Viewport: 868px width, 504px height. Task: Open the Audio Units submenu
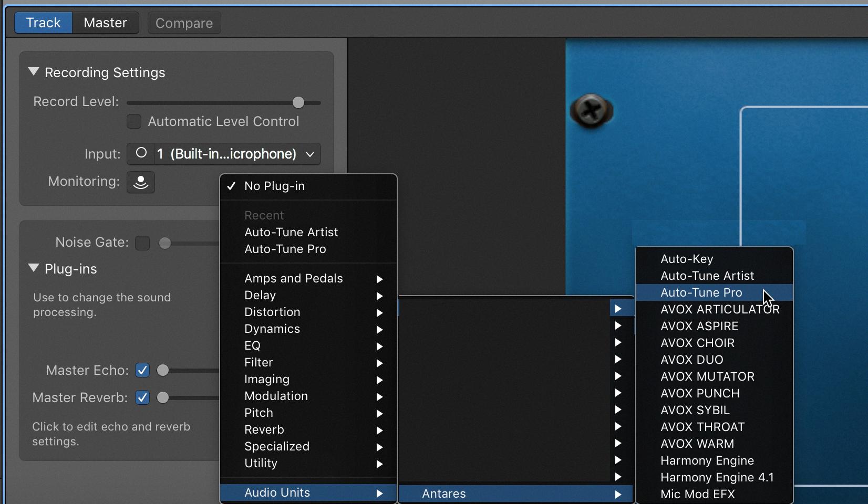point(308,492)
